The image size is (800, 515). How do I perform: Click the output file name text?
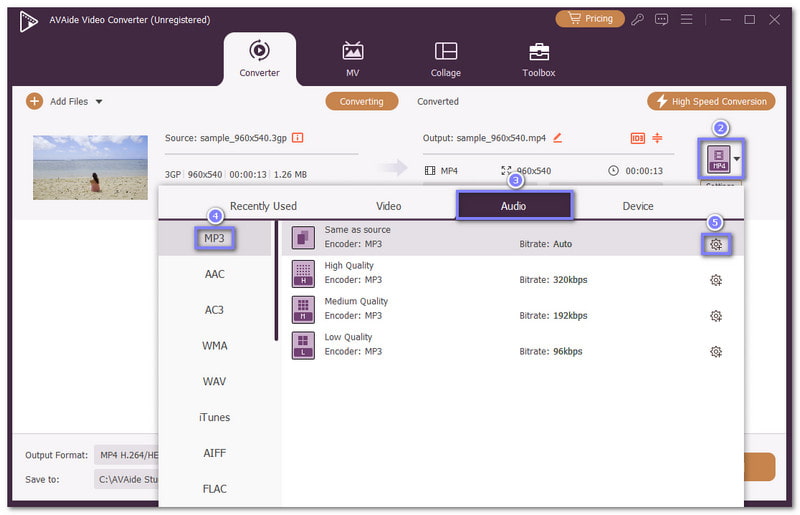(x=501, y=138)
